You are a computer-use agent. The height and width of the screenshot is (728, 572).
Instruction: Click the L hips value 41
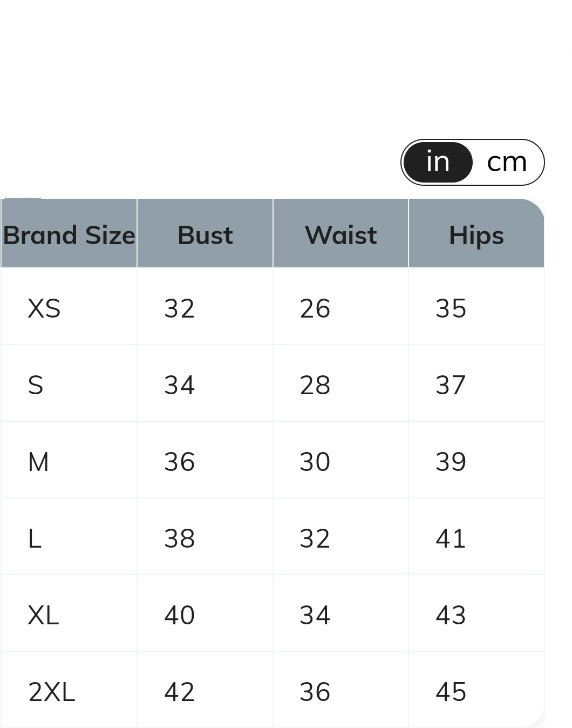coord(451,538)
